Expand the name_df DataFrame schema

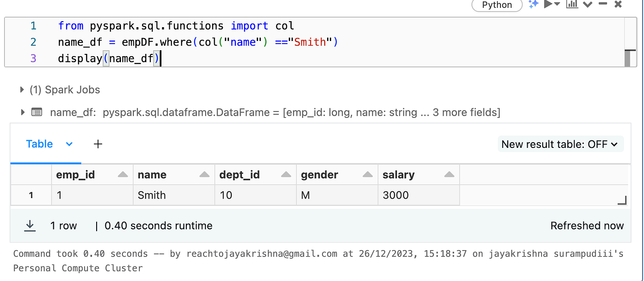22,112
